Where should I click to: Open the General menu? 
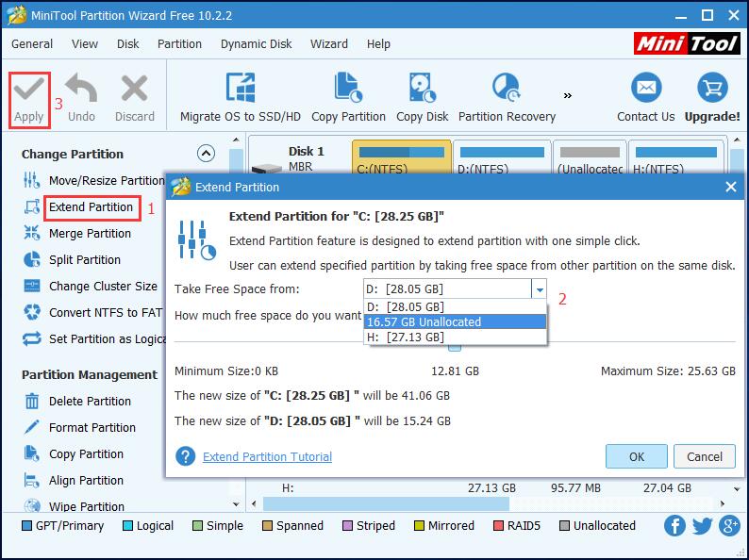[x=32, y=44]
